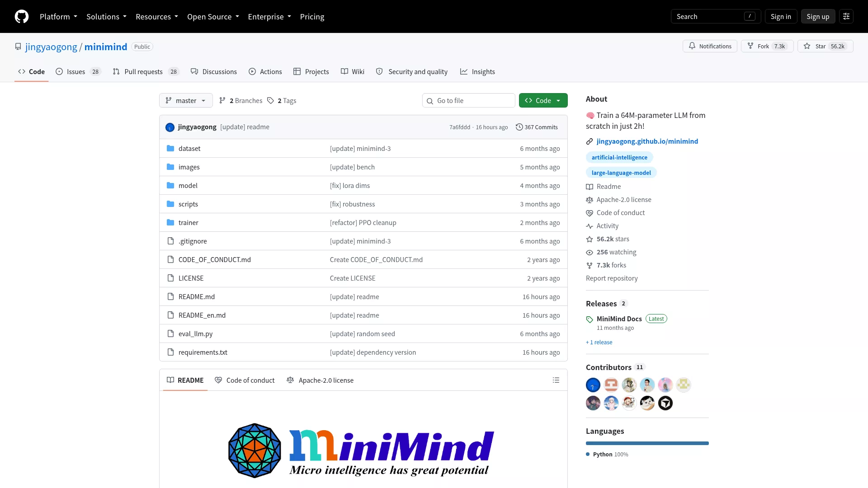Click the [refactor] PPO cleanup commit message
The height and width of the screenshot is (488, 868).
[363, 223]
